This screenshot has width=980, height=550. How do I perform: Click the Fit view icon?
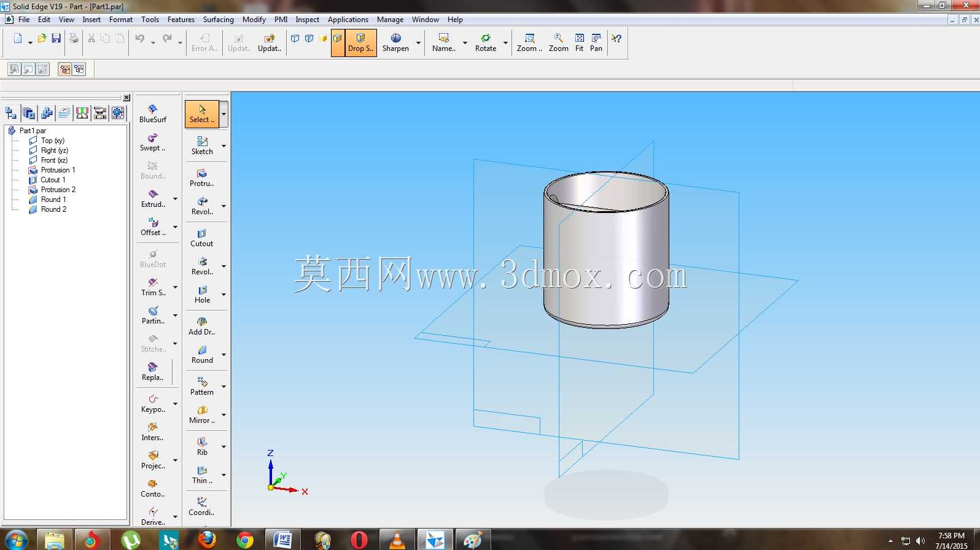tap(579, 43)
